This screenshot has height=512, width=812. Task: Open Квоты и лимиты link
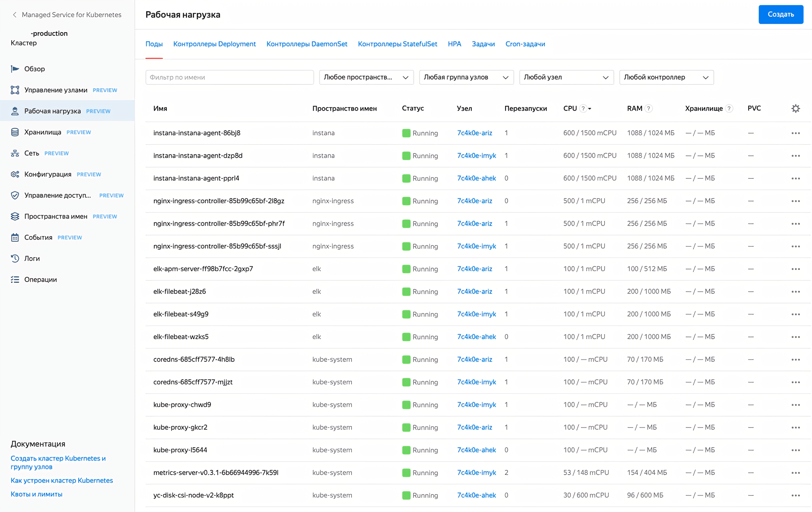[x=36, y=494]
